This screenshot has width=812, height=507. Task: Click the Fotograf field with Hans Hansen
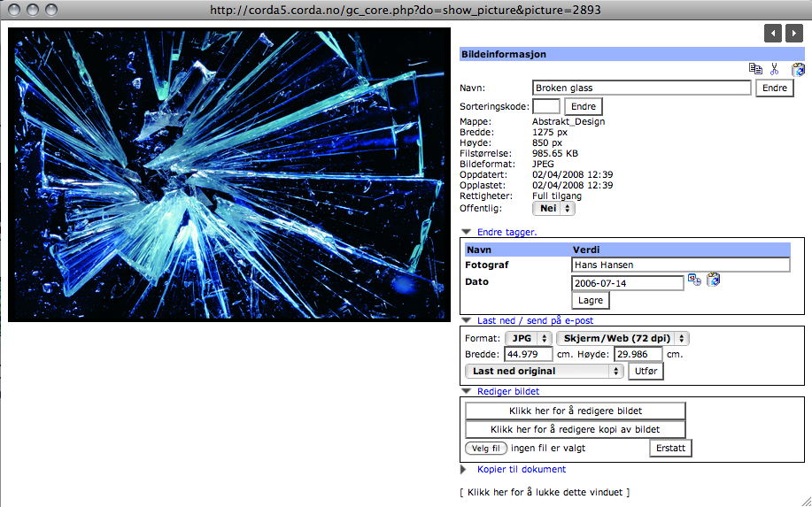[680, 265]
